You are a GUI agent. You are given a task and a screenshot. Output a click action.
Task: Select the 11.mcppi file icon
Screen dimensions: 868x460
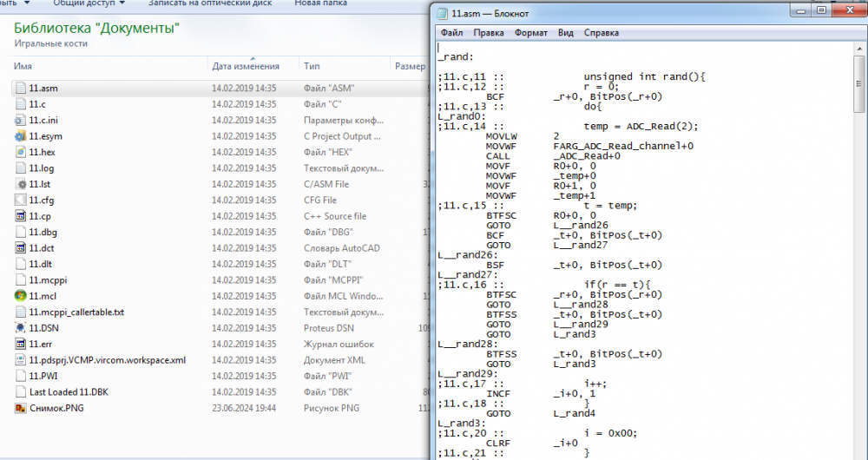pos(21,280)
